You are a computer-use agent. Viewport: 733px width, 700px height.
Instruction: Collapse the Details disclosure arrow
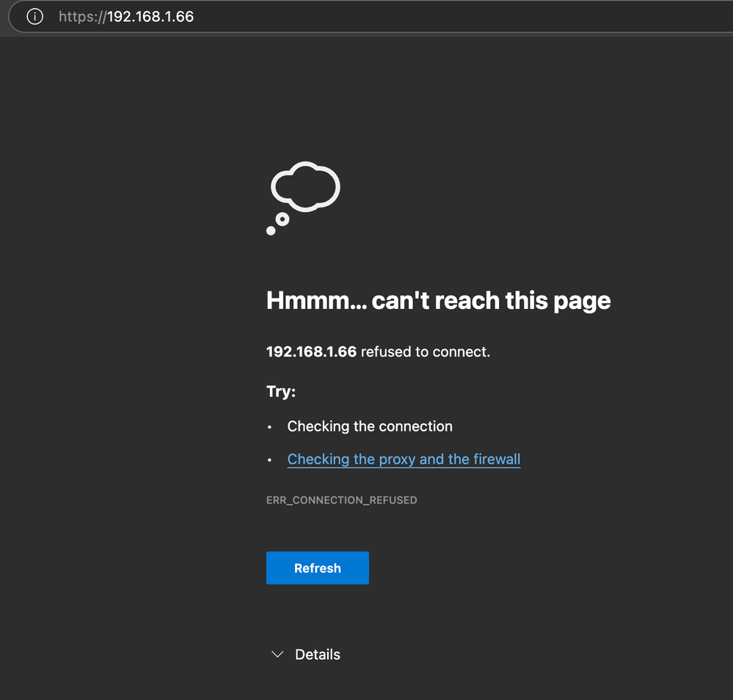[x=277, y=654]
